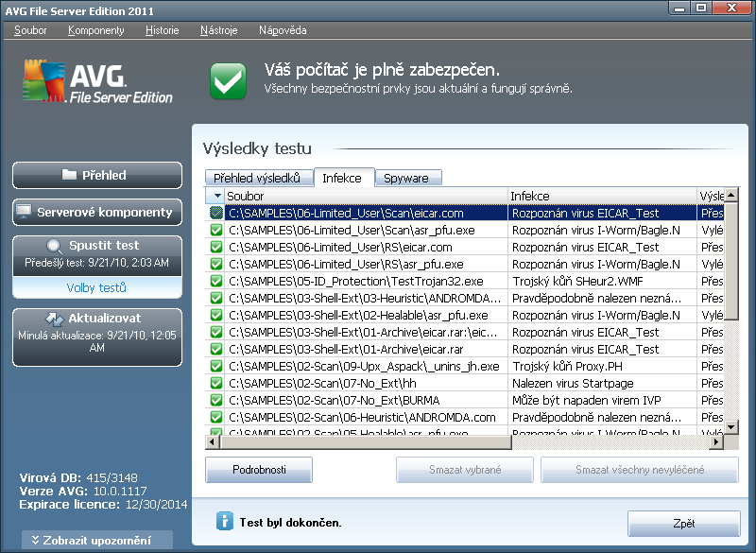Open the Soubor menu
The image size is (756, 553).
click(x=30, y=30)
